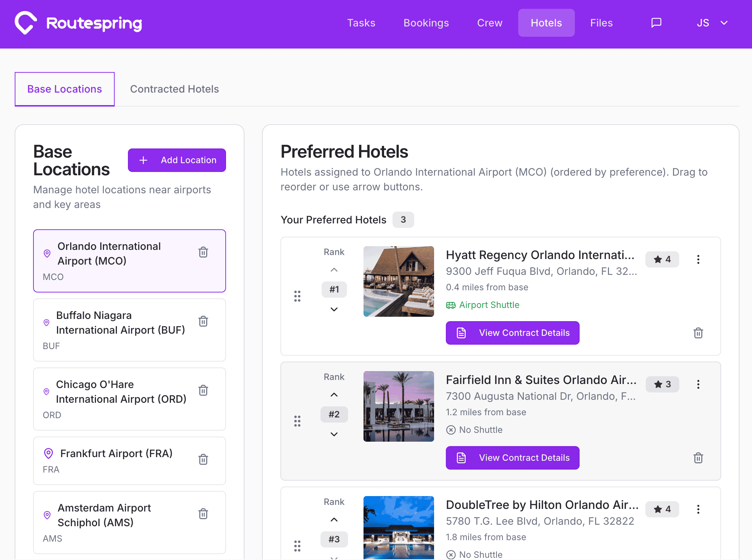The width and height of the screenshot is (752, 560).
Task: Open the Bookings menu item
Action: (x=426, y=22)
